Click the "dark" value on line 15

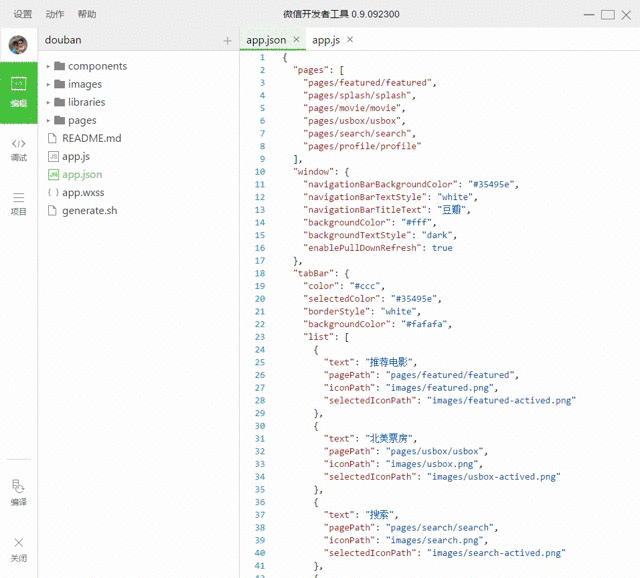pyautogui.click(x=437, y=235)
